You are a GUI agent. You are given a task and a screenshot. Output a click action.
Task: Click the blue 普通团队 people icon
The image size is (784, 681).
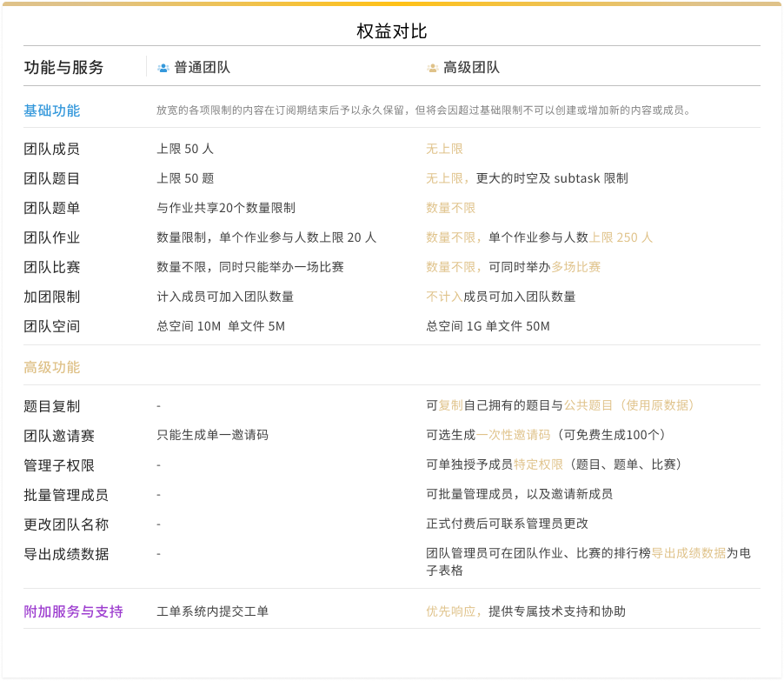[x=163, y=68]
